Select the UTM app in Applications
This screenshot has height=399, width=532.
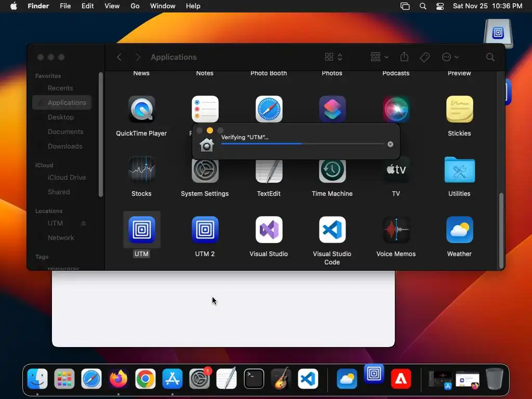[141, 230]
